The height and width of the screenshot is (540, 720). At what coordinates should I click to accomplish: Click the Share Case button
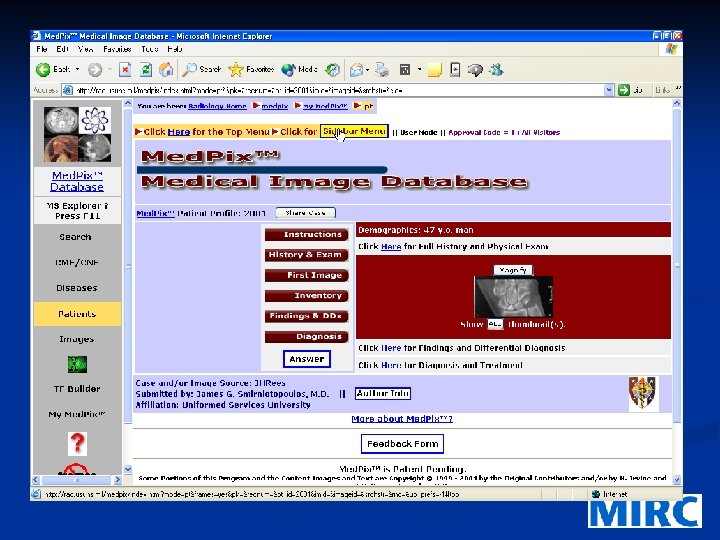(305, 213)
